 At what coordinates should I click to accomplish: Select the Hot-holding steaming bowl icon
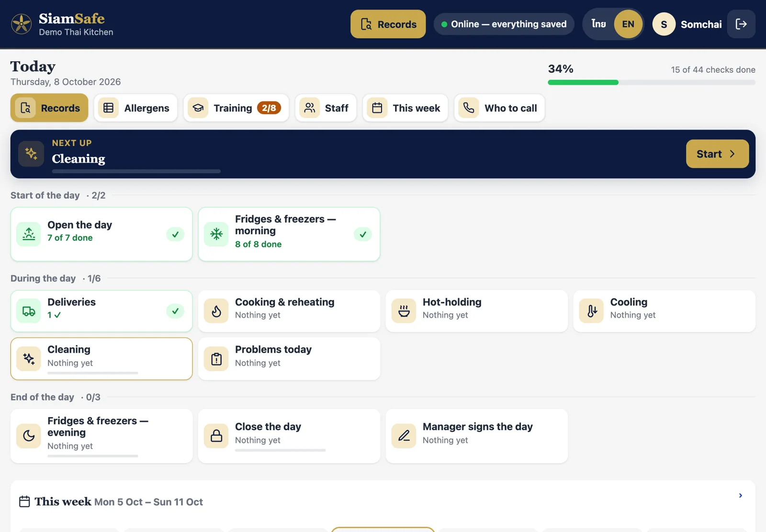[404, 311]
